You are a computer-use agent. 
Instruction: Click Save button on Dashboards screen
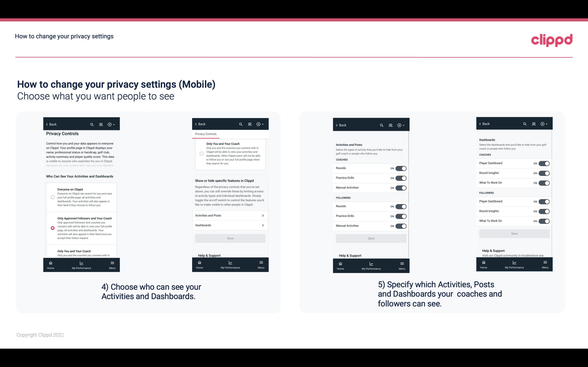[514, 233]
